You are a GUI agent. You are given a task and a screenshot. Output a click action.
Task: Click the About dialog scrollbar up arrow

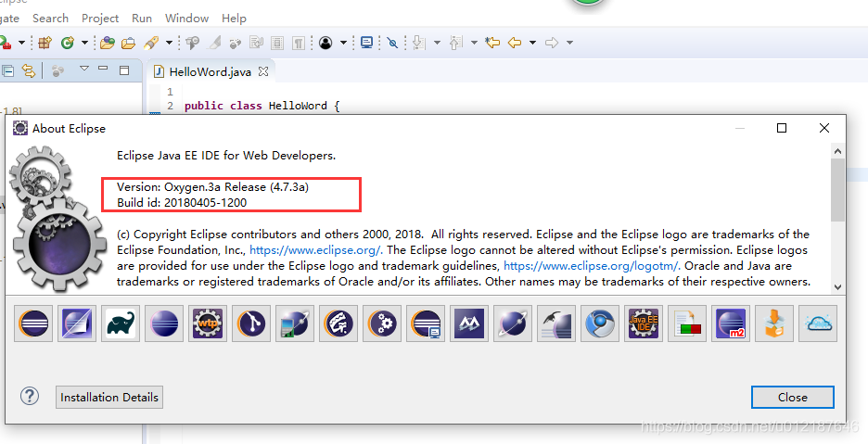point(837,150)
